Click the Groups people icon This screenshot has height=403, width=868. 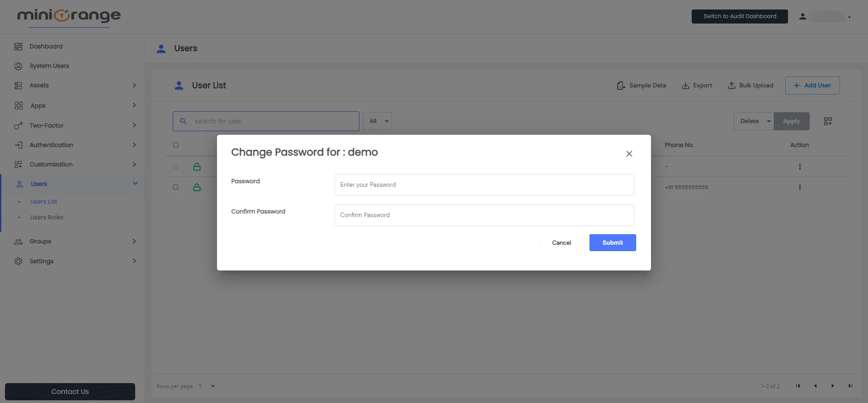(x=18, y=242)
